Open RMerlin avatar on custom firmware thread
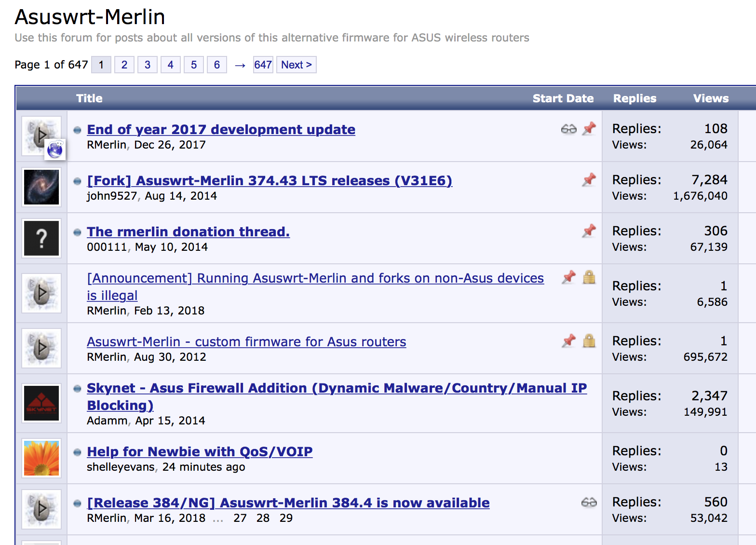 (41, 348)
